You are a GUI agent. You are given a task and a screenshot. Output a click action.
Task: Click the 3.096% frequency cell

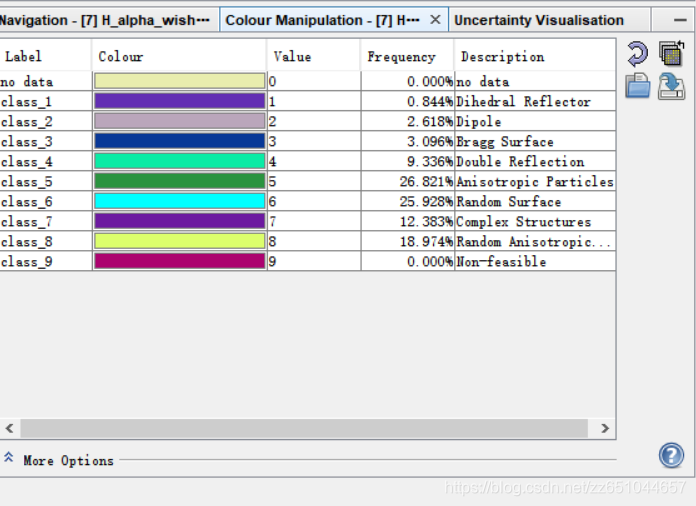pos(408,141)
